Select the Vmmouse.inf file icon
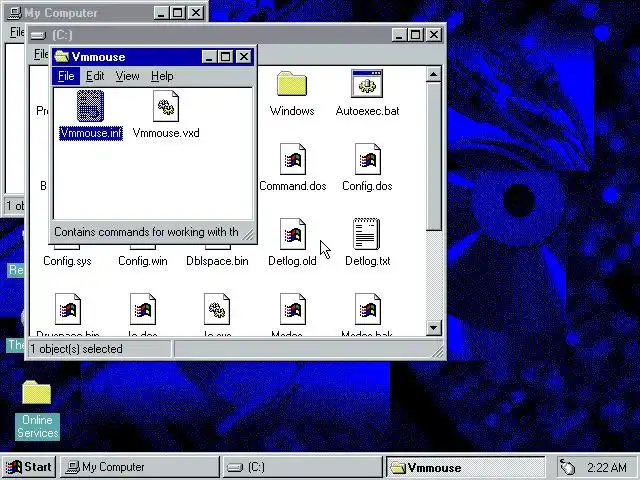The width and height of the screenshot is (640, 480). [90, 106]
